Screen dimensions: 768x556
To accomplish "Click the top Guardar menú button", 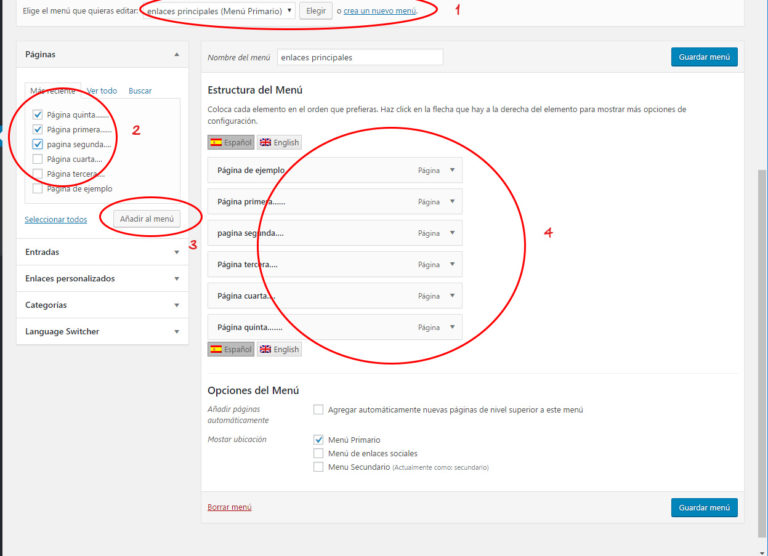I will coord(704,57).
